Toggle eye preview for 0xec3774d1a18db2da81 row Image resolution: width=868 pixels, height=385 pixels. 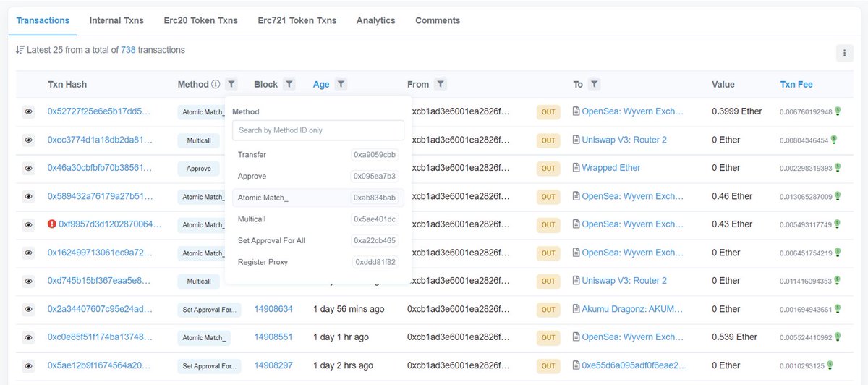click(x=28, y=140)
